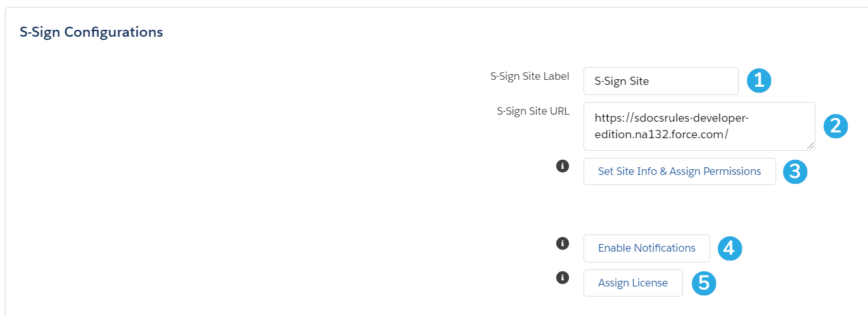Screen dimensions: 868x315
Task: Click the S-Sign Configurations heading
Action: coord(91,32)
